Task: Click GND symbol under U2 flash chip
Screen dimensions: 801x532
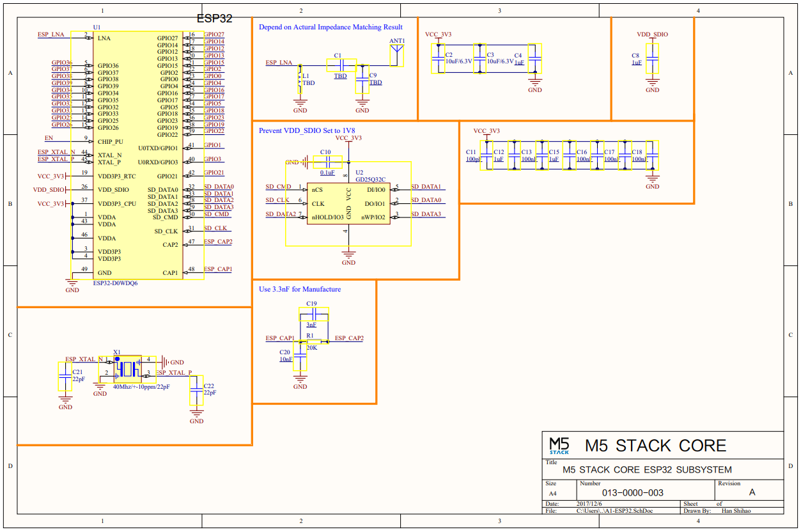Action: [x=348, y=256]
